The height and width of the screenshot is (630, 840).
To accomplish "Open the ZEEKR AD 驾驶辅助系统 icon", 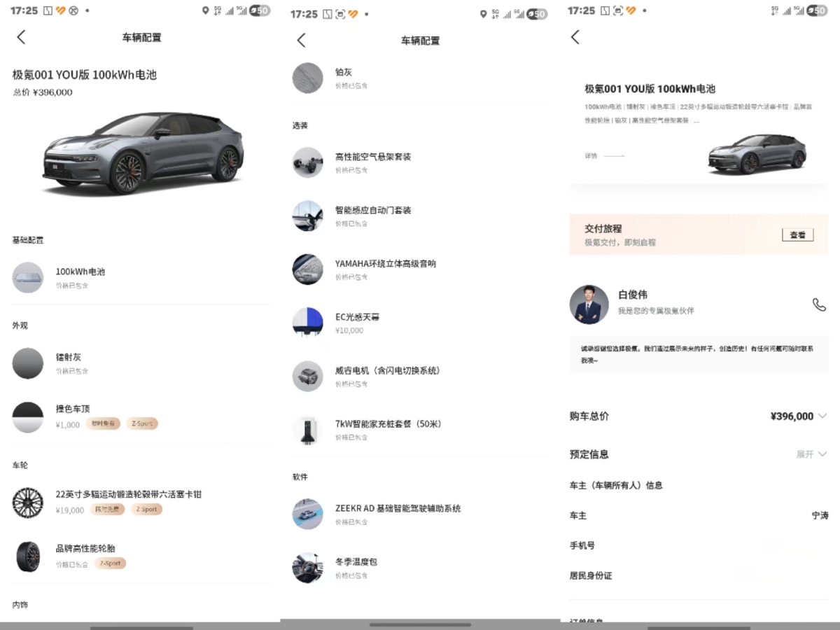I will tap(307, 514).
